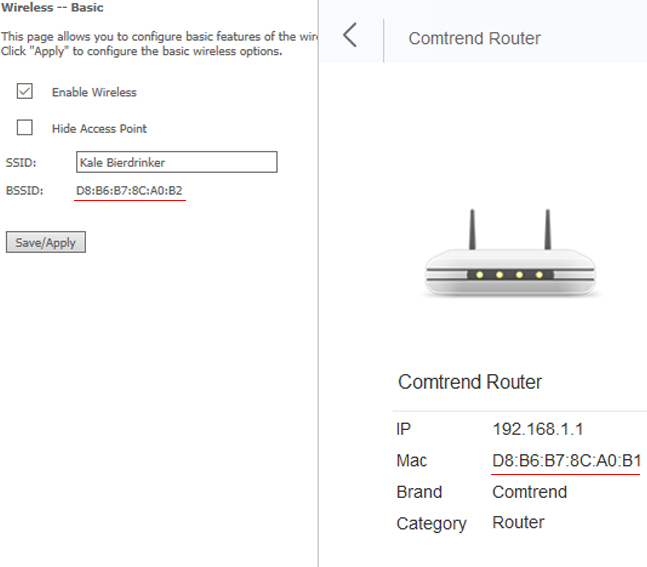647x567 pixels.
Task: Click the white router illustration image
Action: pyautogui.click(x=511, y=253)
